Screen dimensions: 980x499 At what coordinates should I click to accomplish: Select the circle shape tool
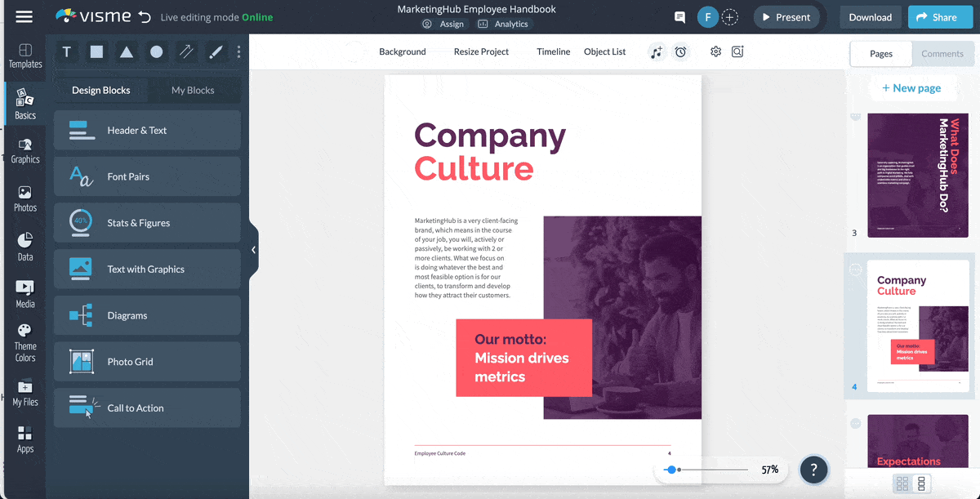coord(156,51)
